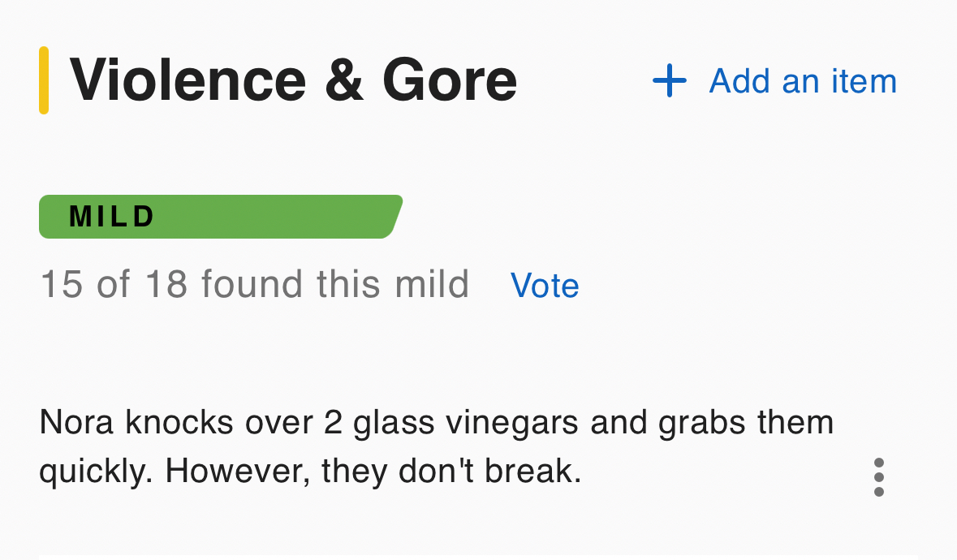Click 'However, they don't break.' sentence

(x=373, y=472)
